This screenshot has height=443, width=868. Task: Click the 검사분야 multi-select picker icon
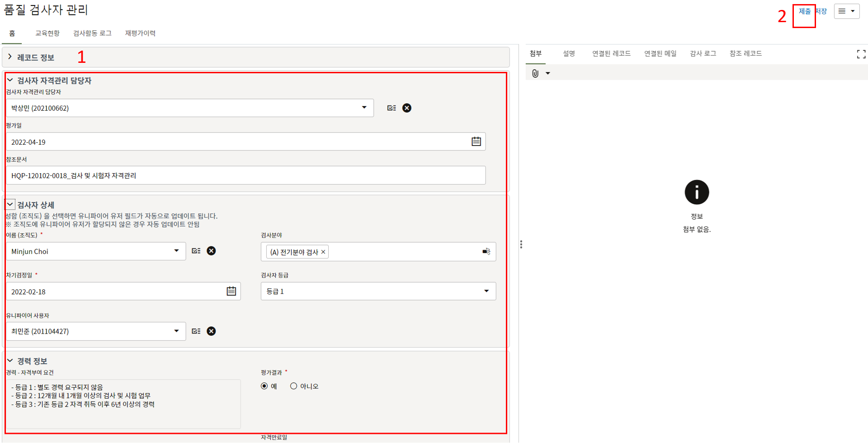click(x=486, y=251)
